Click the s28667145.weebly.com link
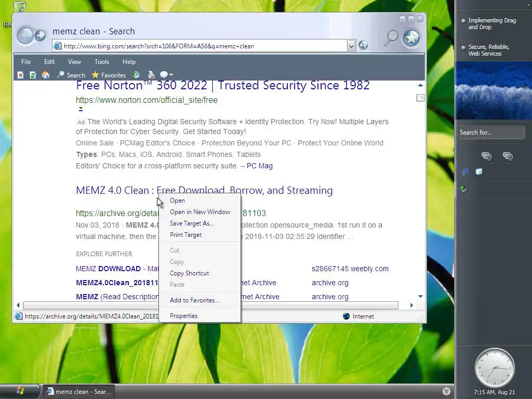Viewport: 532px width, 399px height. pos(350,269)
